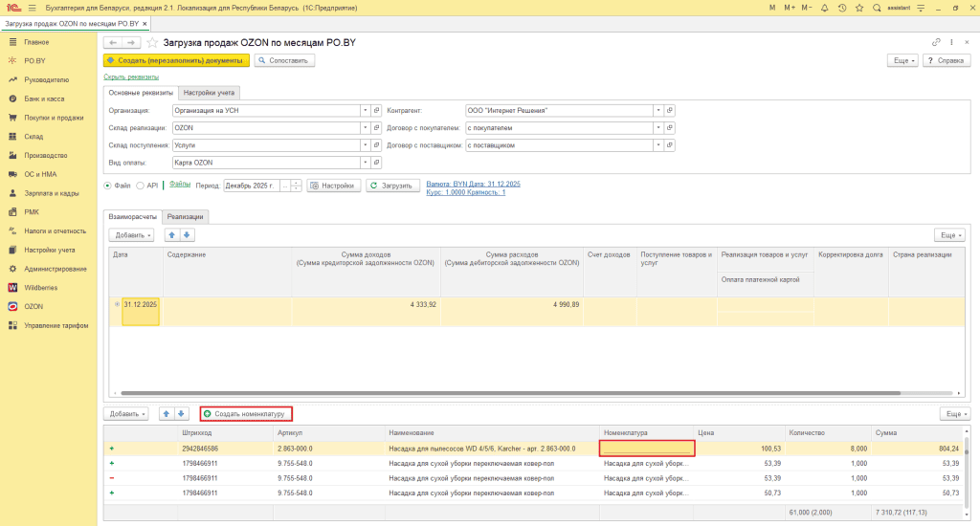Image resolution: width=980 pixels, height=526 pixels.
Task: Move row down in lower products table
Action: [181, 413]
